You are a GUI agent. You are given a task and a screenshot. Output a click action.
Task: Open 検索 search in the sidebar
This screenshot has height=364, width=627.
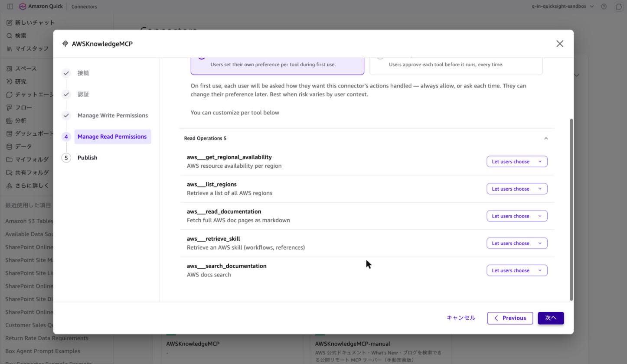click(16, 36)
